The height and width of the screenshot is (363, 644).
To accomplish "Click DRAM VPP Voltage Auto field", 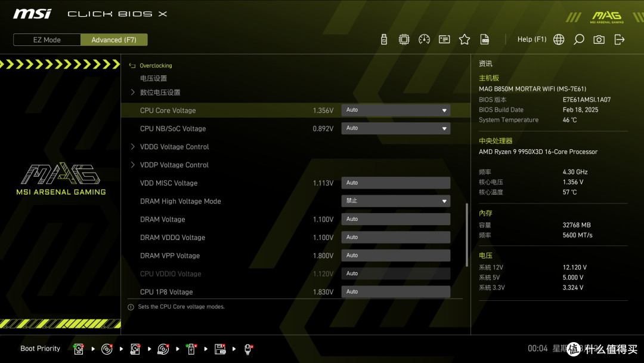I will point(395,256).
